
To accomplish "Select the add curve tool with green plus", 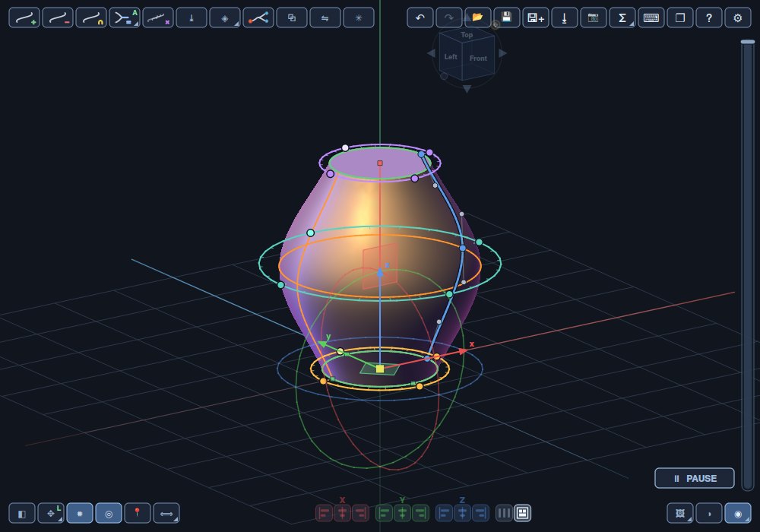I will click(x=24, y=18).
